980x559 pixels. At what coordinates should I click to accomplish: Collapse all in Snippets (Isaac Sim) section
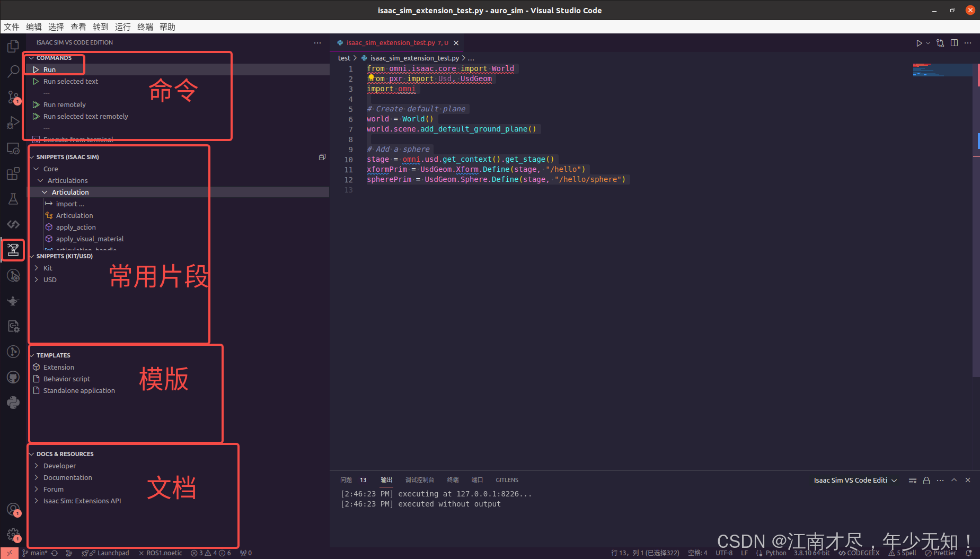(x=322, y=157)
